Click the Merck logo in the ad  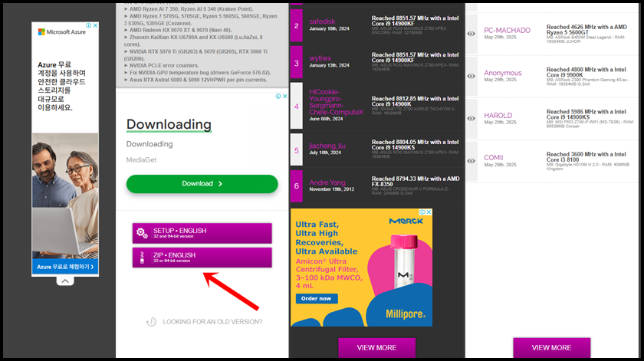coord(406,221)
